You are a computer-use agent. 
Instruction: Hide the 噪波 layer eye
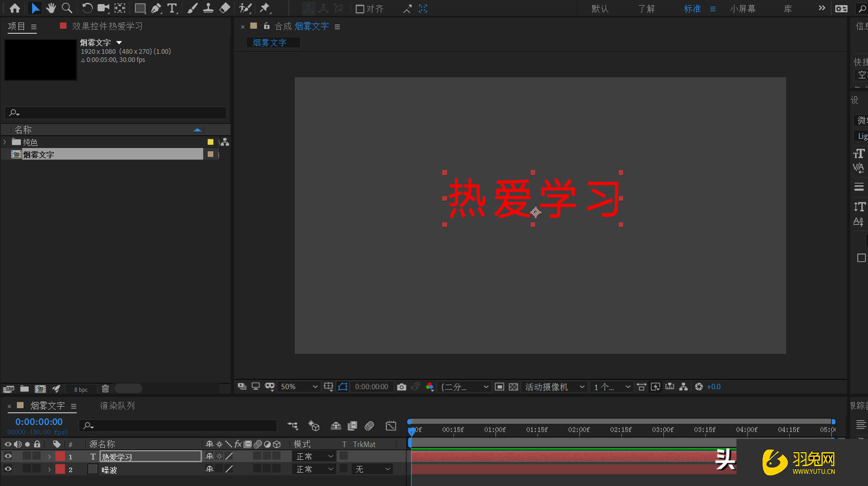pos(8,469)
